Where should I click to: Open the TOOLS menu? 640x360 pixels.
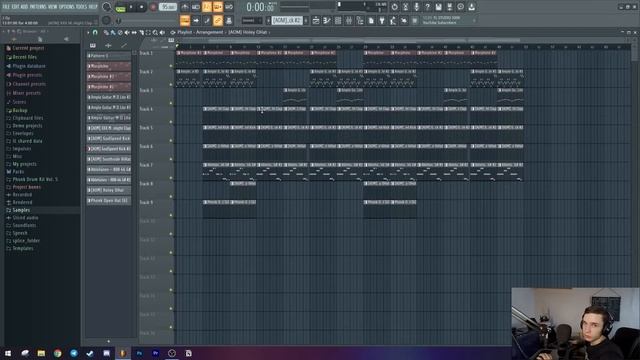[x=81, y=7]
